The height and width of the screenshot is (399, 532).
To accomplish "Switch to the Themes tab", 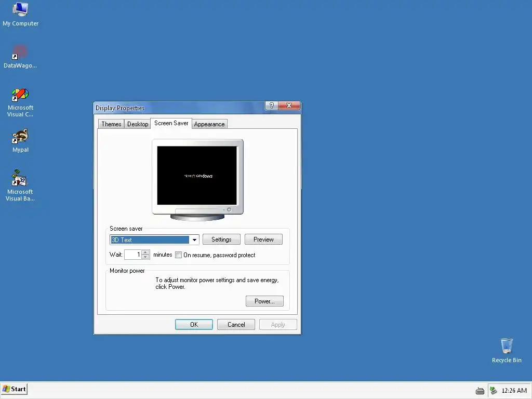I will click(111, 124).
